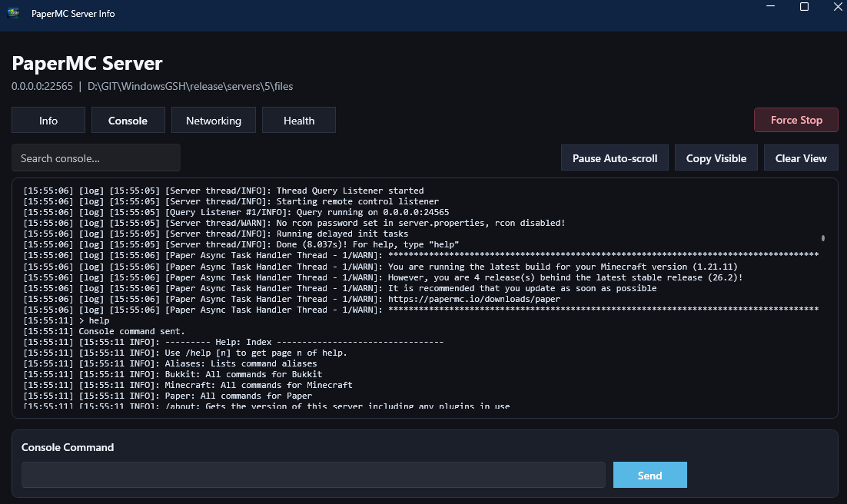Open the Info tab
This screenshot has width=847, height=504.
point(48,120)
